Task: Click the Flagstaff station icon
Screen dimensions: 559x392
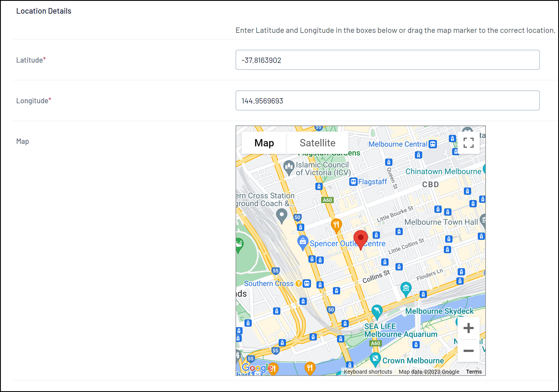Action: (353, 182)
